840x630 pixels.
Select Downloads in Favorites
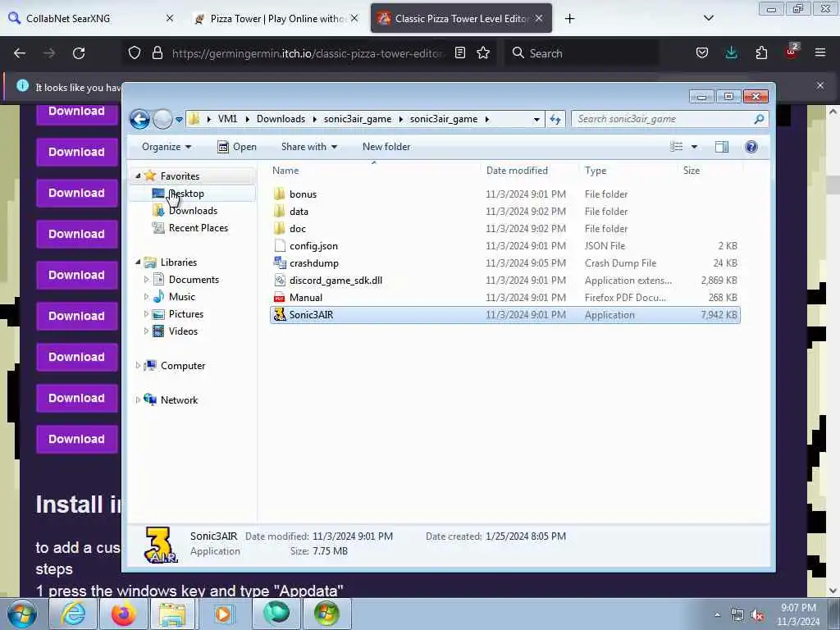193,211
